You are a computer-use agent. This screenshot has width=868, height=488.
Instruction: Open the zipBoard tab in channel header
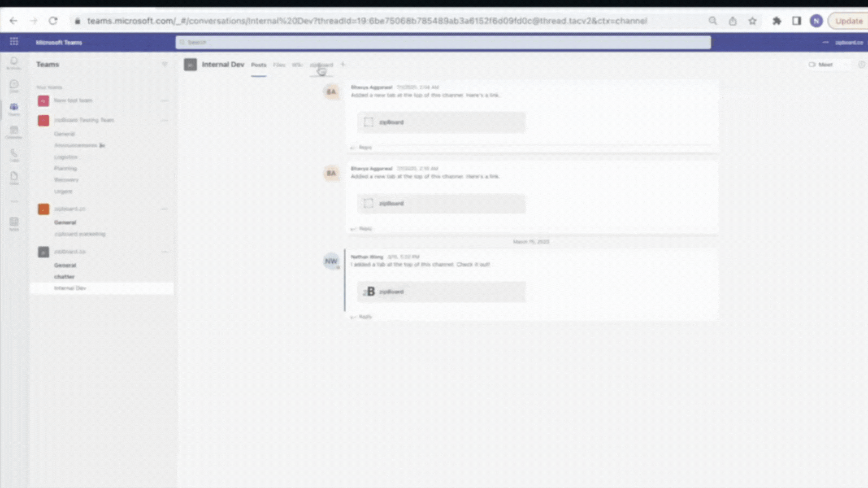[x=322, y=65]
